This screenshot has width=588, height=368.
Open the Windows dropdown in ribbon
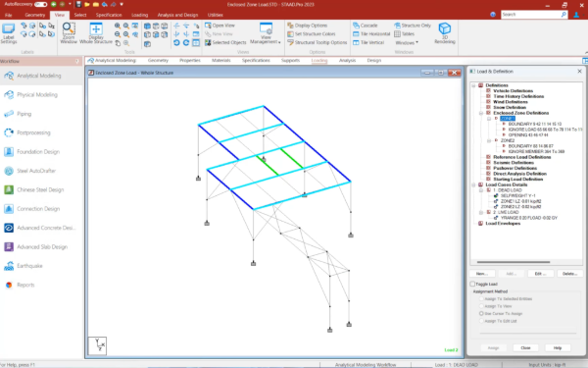coord(407,43)
